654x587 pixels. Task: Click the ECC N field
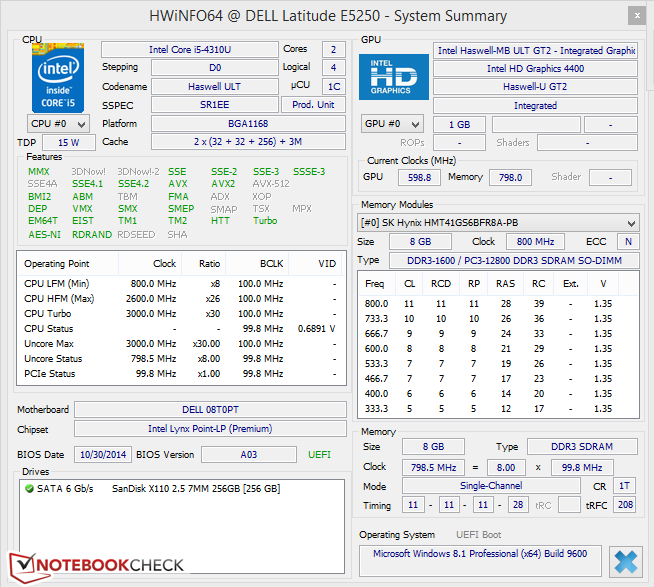click(628, 242)
